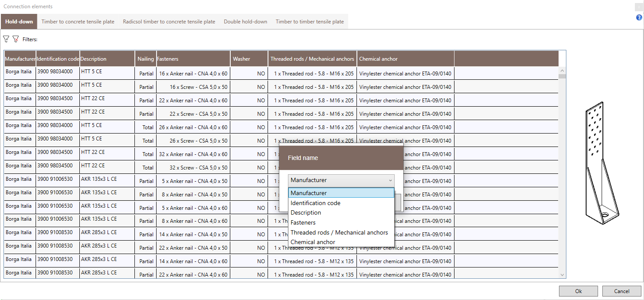Image resolution: width=644 pixels, height=300 pixels.
Task: Open the Timber to timber tensile plate tab
Action: 310,22
